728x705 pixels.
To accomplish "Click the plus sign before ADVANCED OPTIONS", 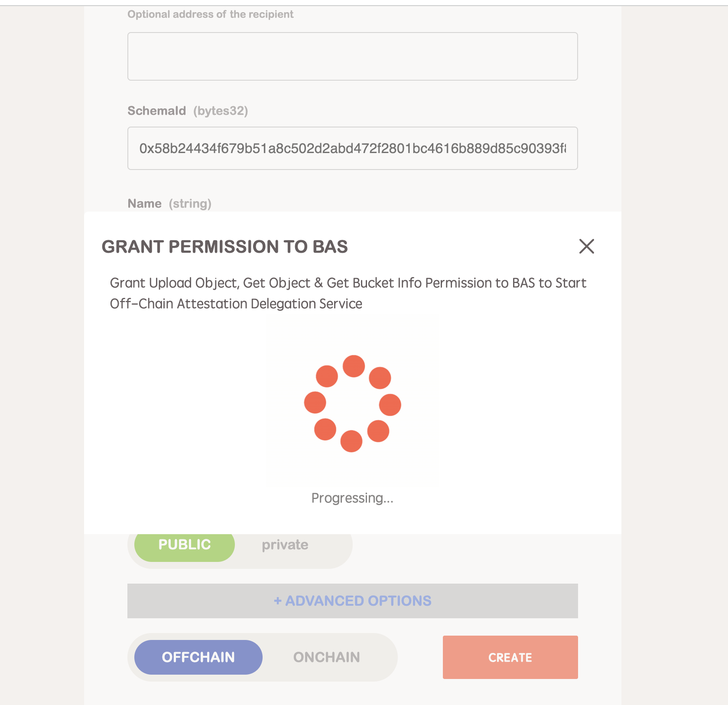I will 278,601.
